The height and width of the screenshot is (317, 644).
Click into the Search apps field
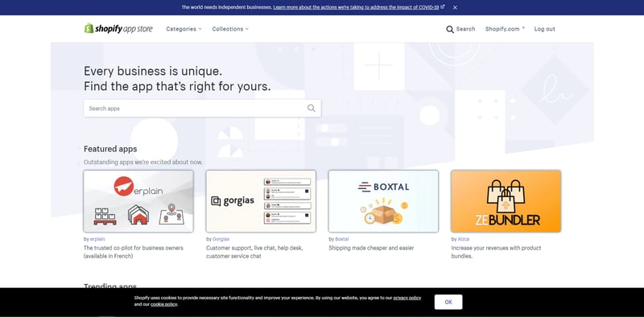tap(202, 109)
